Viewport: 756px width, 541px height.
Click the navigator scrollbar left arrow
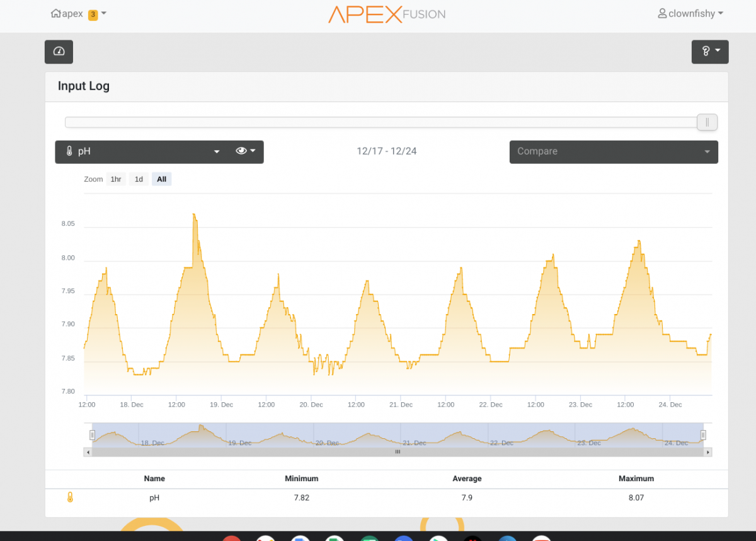click(88, 452)
